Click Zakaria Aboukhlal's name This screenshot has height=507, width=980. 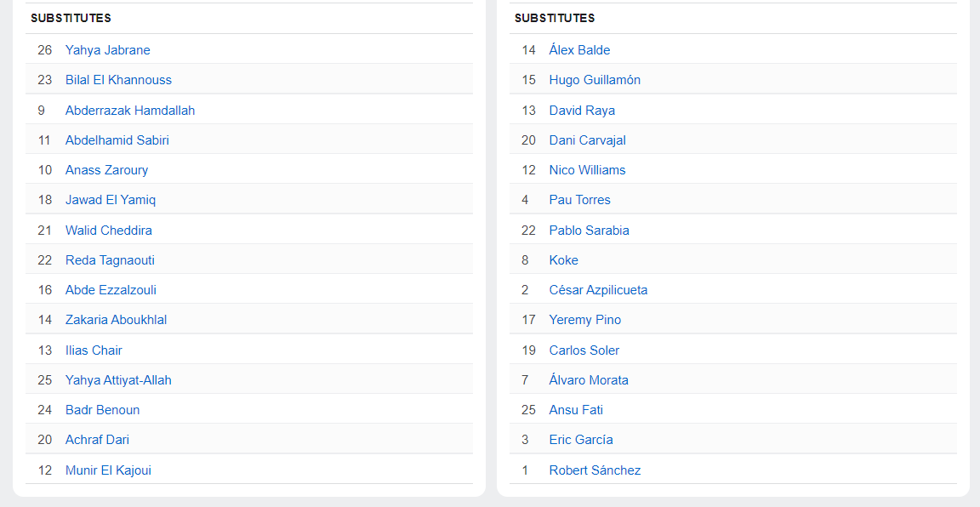(x=116, y=320)
